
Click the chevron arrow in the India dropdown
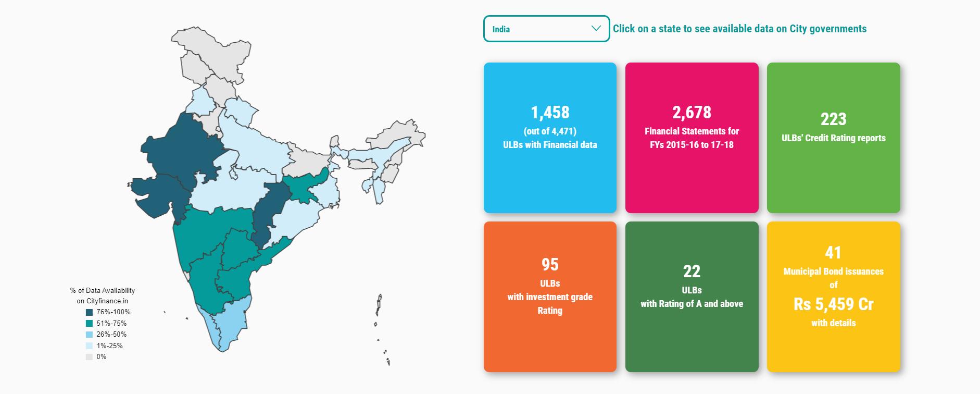[596, 29]
